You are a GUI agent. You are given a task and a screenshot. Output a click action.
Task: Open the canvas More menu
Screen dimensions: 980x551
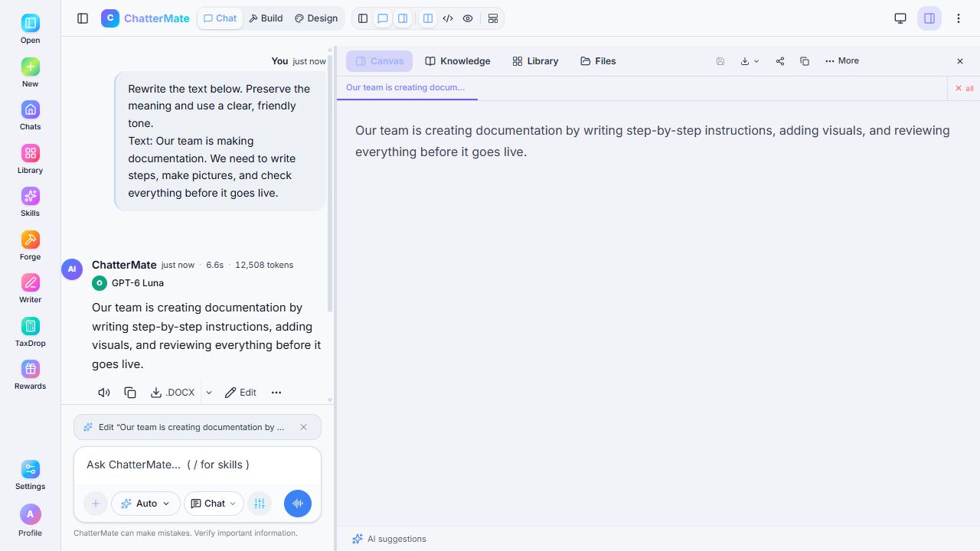coord(842,61)
